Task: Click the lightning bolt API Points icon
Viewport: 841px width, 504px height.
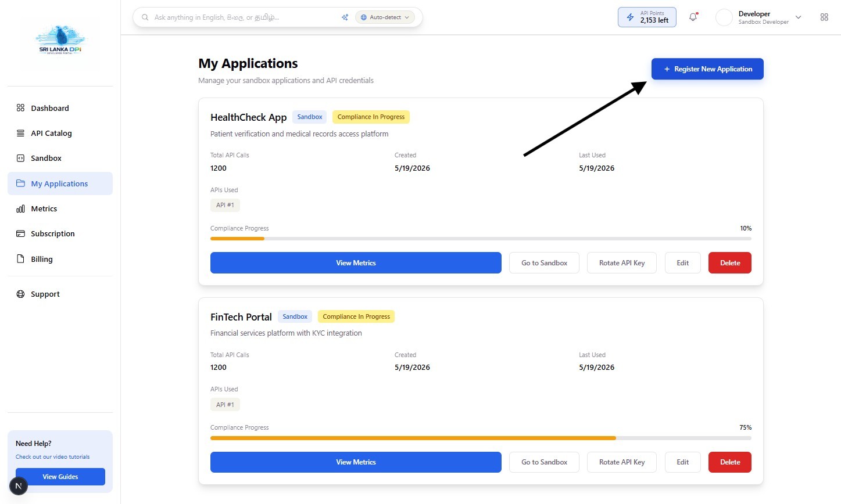Action: pos(630,17)
